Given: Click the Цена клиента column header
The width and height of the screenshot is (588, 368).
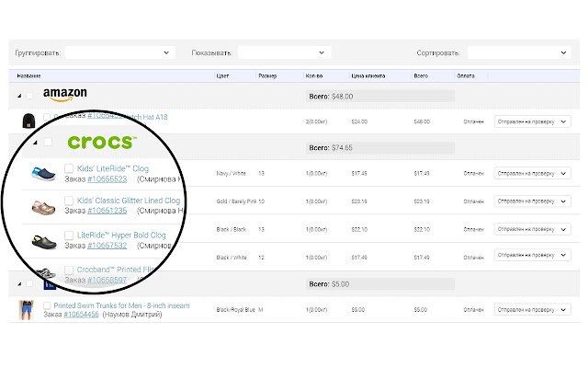Looking at the screenshot, I should point(367,75).
